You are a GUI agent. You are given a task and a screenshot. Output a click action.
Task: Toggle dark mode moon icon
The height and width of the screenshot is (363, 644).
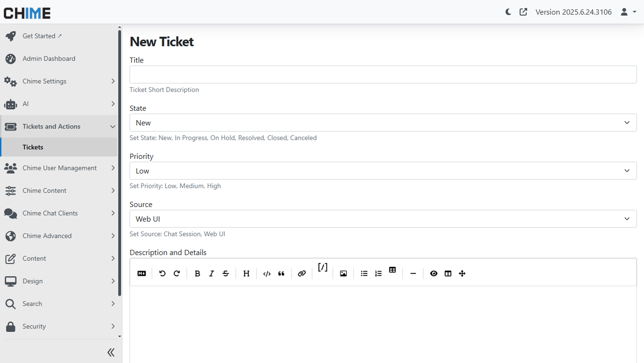tap(508, 12)
